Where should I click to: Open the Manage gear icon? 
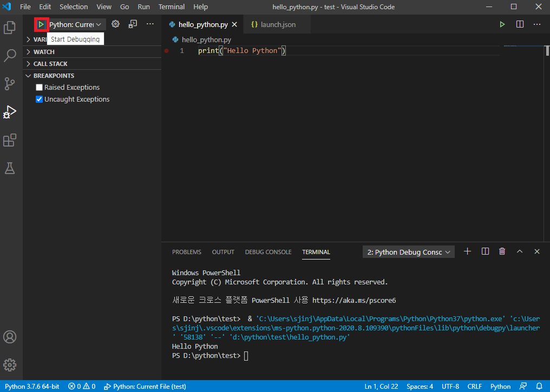click(x=10, y=365)
